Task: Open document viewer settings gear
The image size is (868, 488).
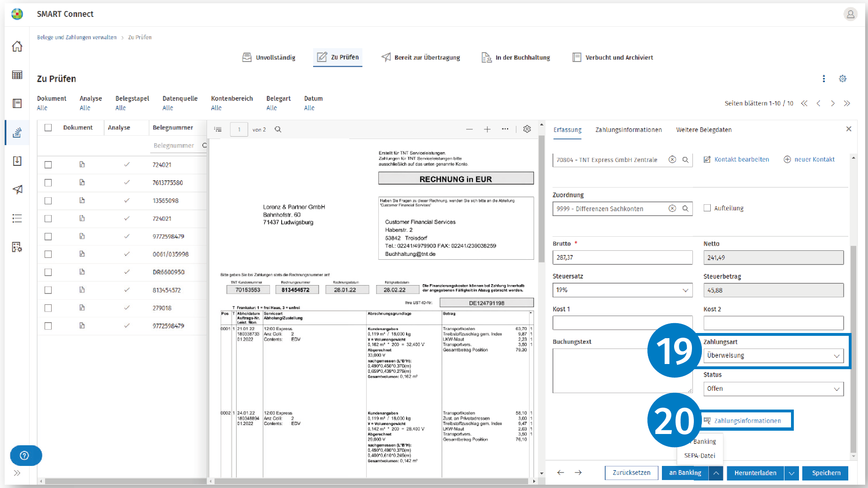Action: 527,129
